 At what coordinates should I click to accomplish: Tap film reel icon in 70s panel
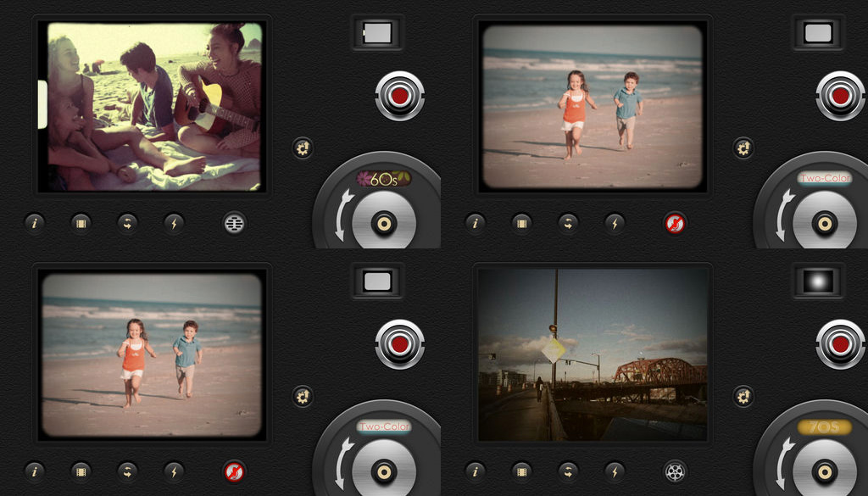[x=675, y=471]
